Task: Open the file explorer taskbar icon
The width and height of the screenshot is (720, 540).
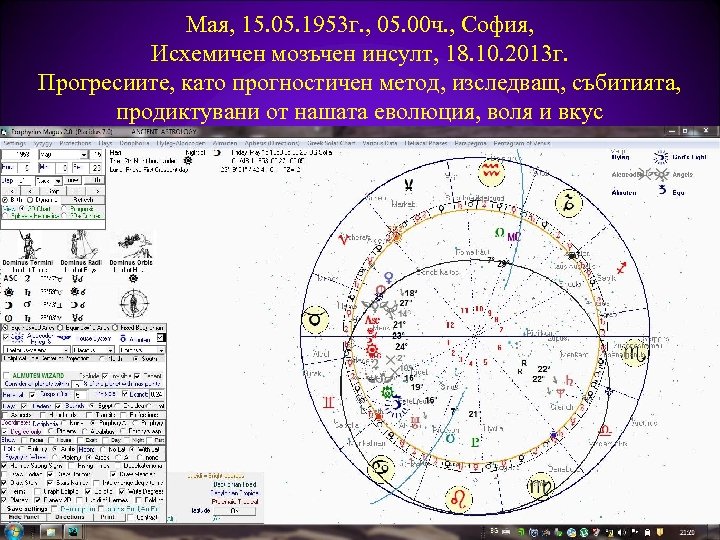Action: point(50,532)
